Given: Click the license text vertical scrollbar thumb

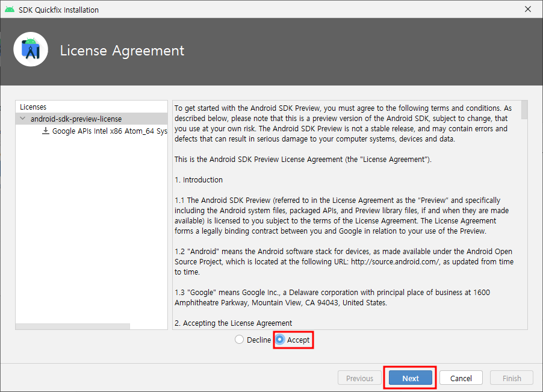Looking at the screenshot, I should point(524,110).
